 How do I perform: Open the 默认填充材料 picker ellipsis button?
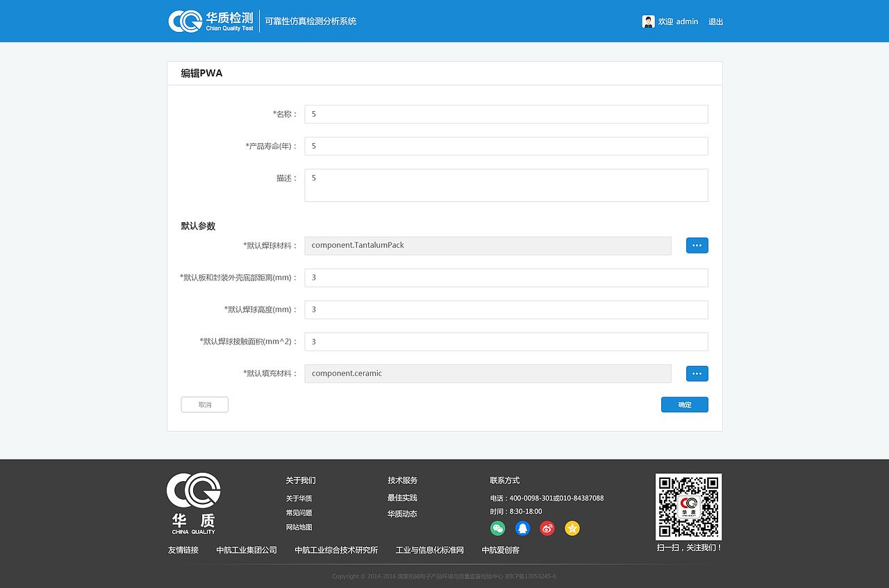pos(697,373)
